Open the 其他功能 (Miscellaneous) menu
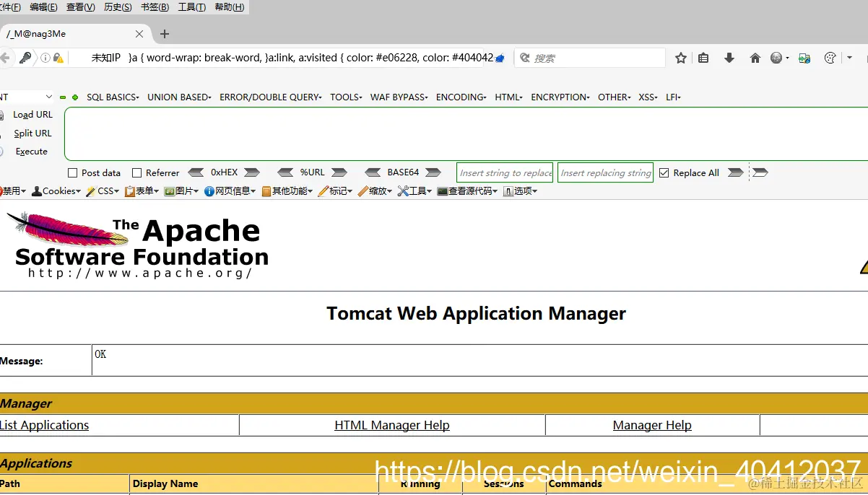 tap(287, 191)
